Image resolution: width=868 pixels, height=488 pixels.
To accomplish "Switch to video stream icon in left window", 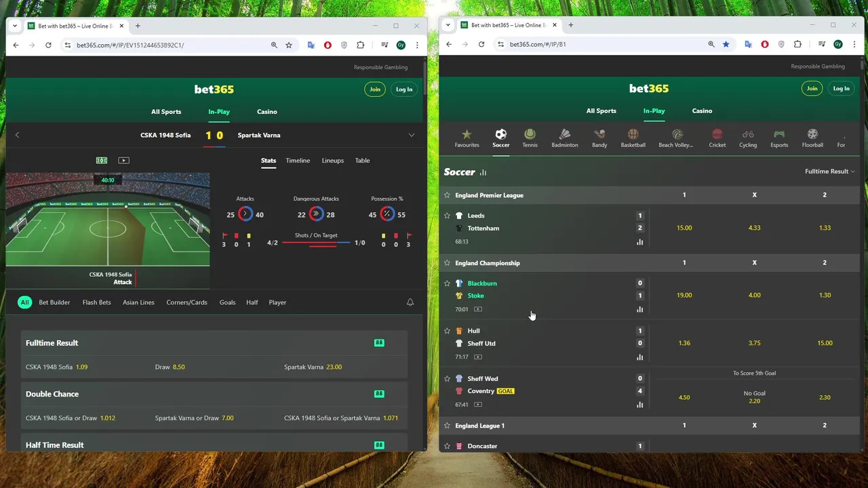I will coord(123,161).
